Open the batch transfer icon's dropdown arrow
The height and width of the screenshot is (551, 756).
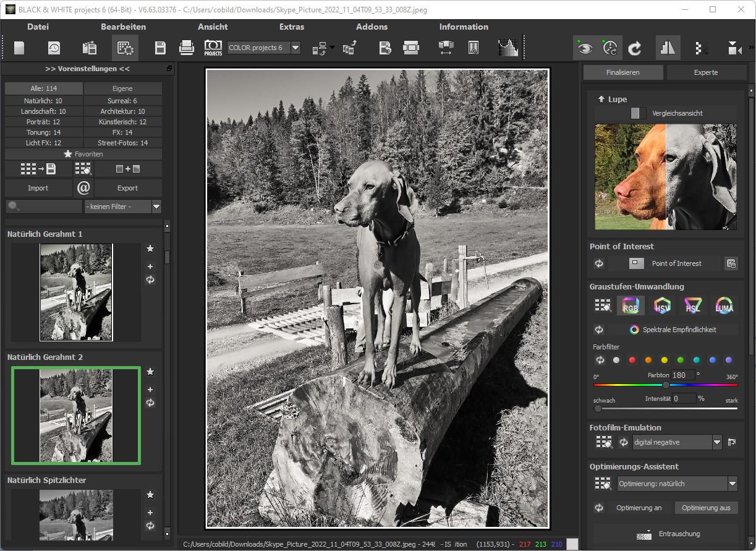333,48
